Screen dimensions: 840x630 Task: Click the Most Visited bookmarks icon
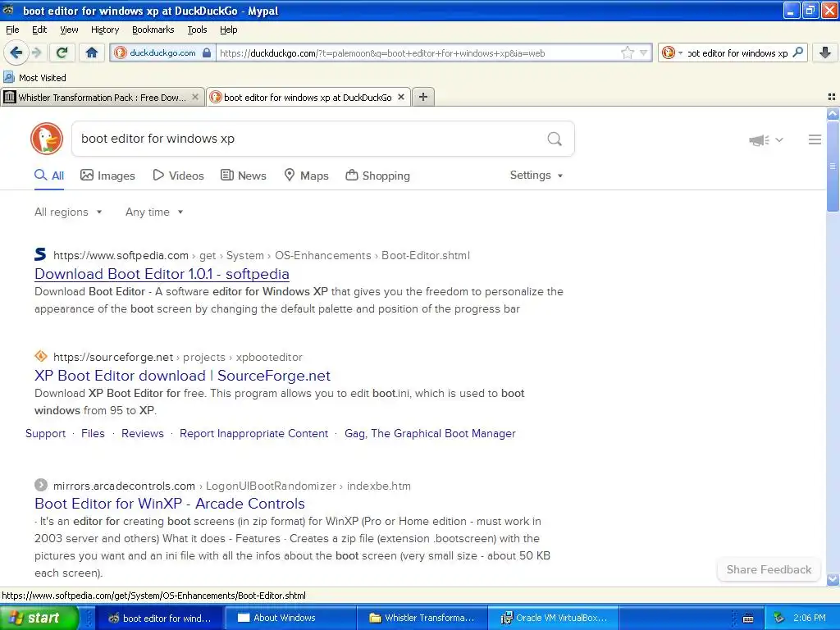tap(8, 77)
